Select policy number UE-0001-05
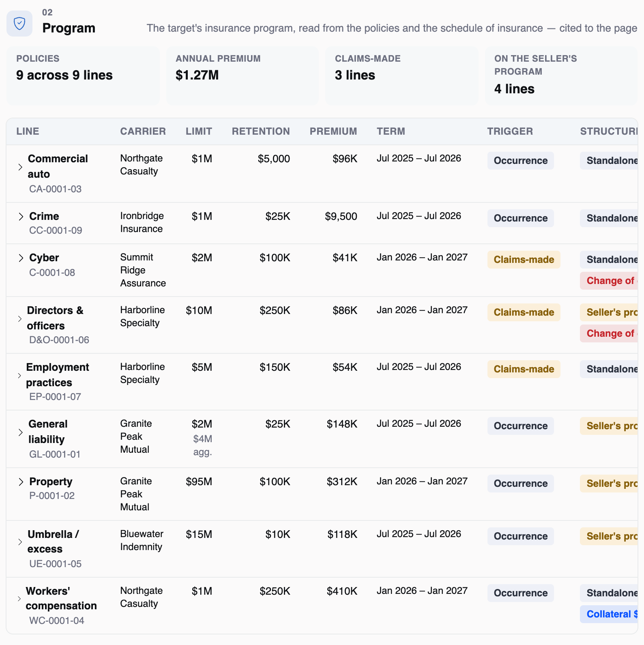The height and width of the screenshot is (645, 644). (55, 564)
